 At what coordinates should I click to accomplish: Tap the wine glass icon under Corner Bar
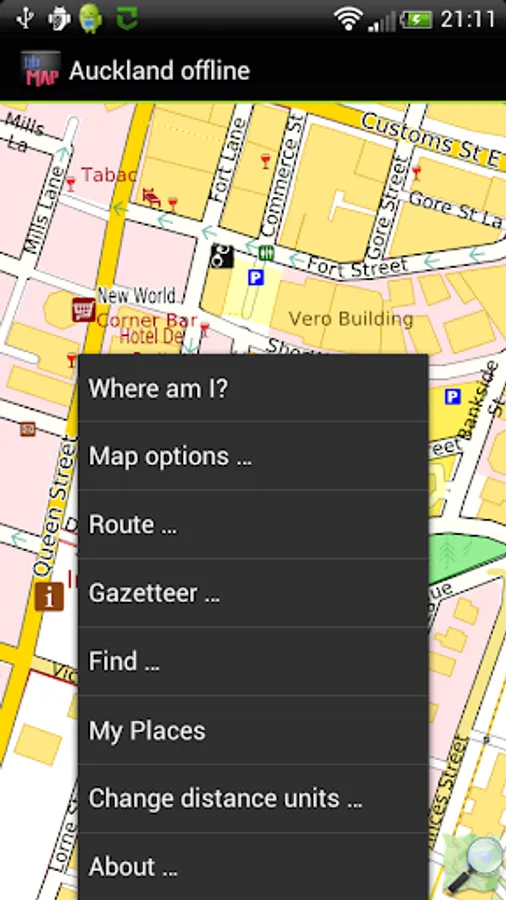click(204, 330)
